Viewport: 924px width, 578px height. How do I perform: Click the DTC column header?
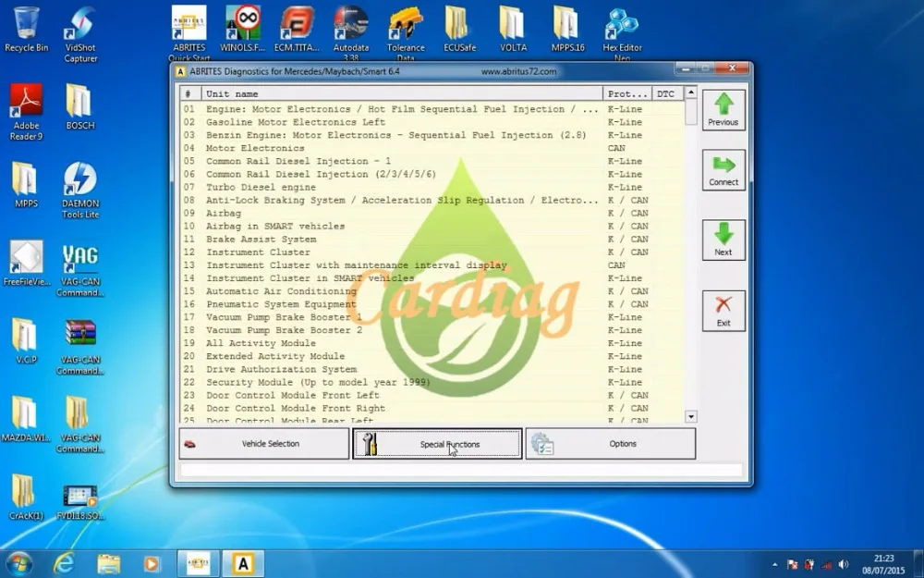tap(667, 93)
